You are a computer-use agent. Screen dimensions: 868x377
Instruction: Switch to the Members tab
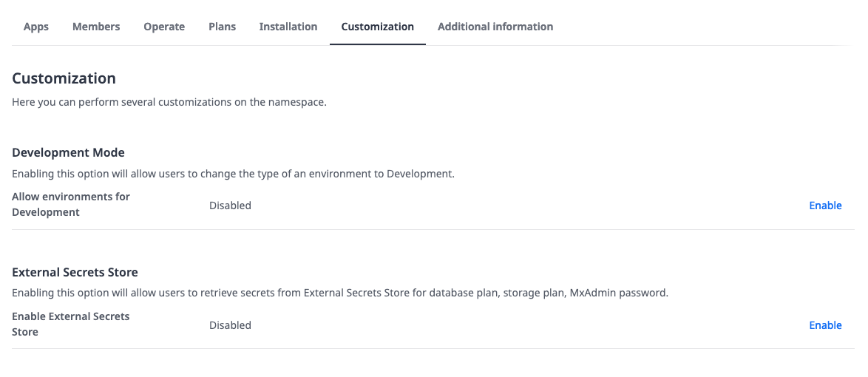click(x=96, y=27)
